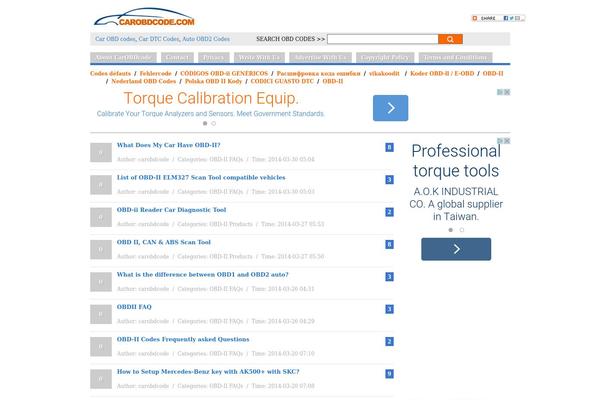Open the Write With Us tab
This screenshot has height=400, width=600.
(x=259, y=57)
